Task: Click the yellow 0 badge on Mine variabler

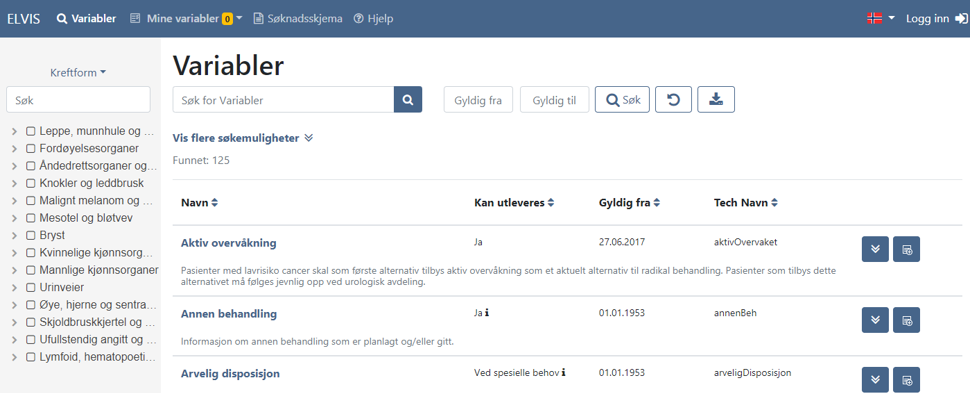Action: click(228, 19)
